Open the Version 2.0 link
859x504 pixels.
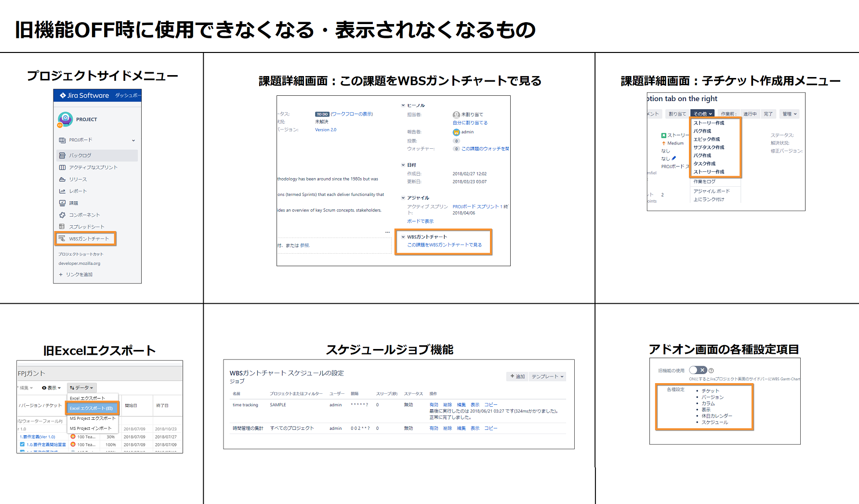click(326, 130)
